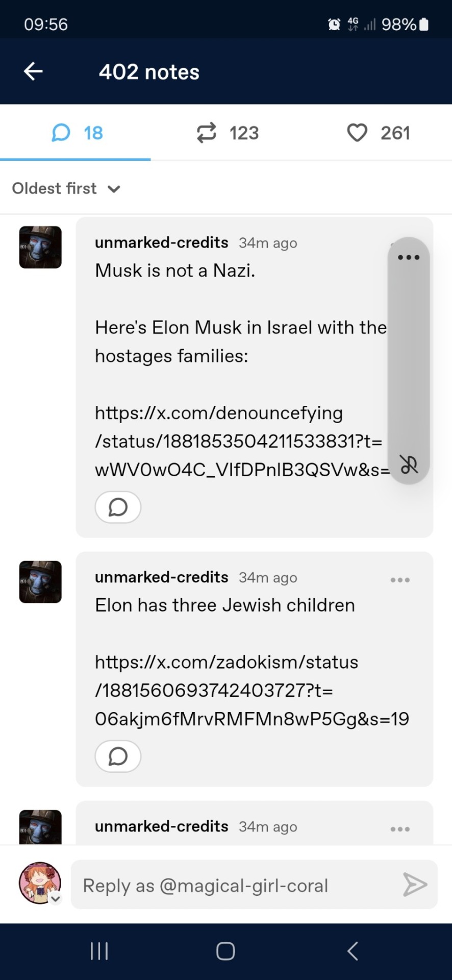Tap the back arrow in header
The image size is (452, 980).
(34, 71)
